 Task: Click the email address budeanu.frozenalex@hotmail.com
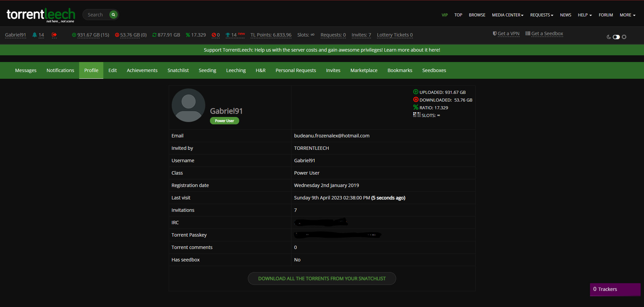pos(332,136)
